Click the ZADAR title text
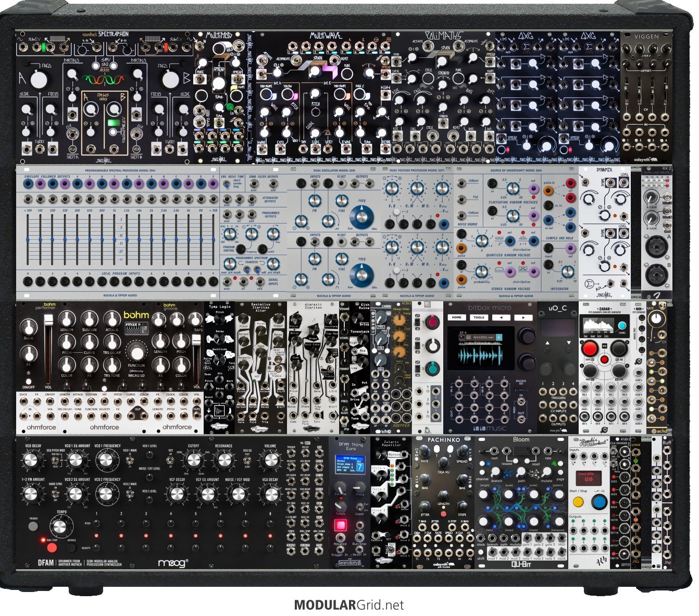Image resolution: width=699 pixels, height=616 pixels. (604, 309)
